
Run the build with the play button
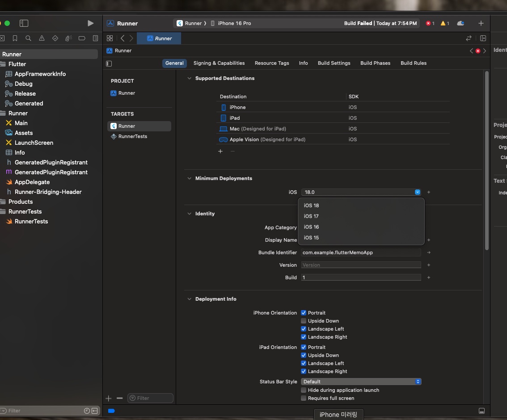point(90,23)
